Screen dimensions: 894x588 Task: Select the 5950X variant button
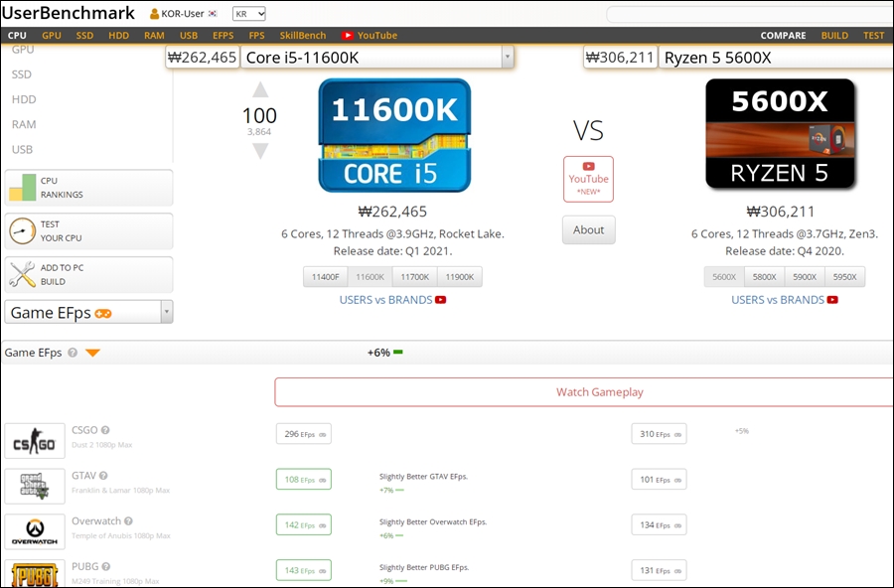pos(845,276)
